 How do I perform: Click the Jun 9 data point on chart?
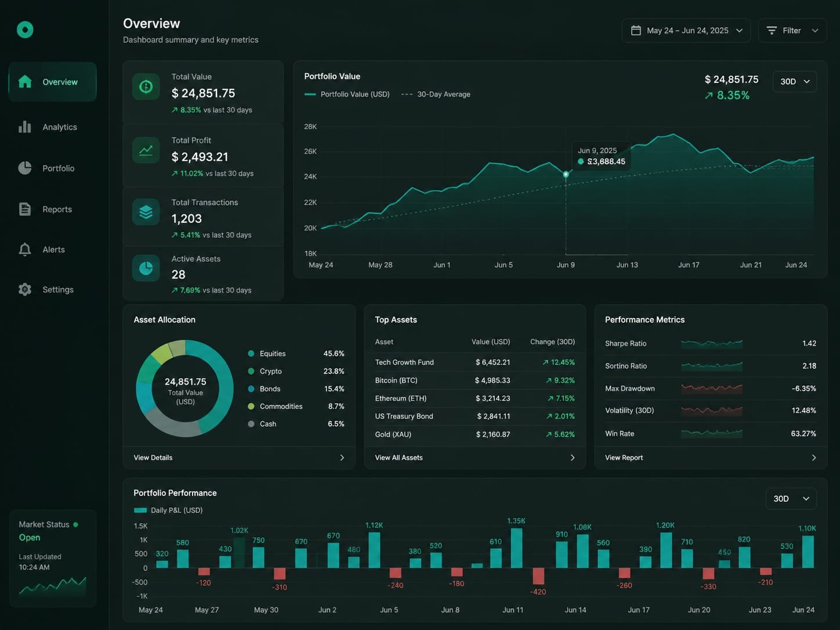(566, 174)
